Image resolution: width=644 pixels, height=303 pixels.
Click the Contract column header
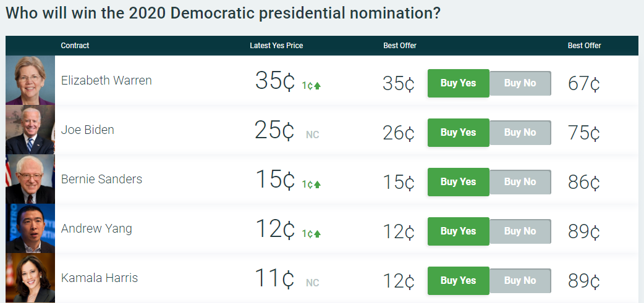pyautogui.click(x=75, y=46)
